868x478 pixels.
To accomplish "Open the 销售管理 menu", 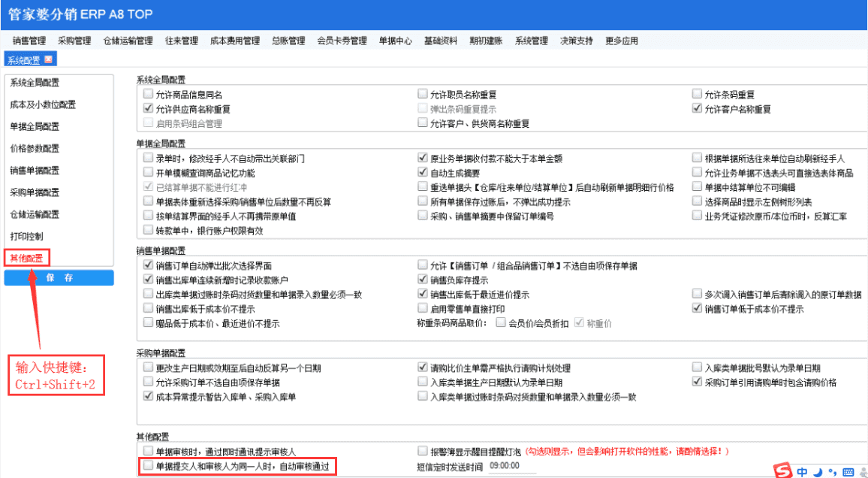I will [x=29, y=41].
